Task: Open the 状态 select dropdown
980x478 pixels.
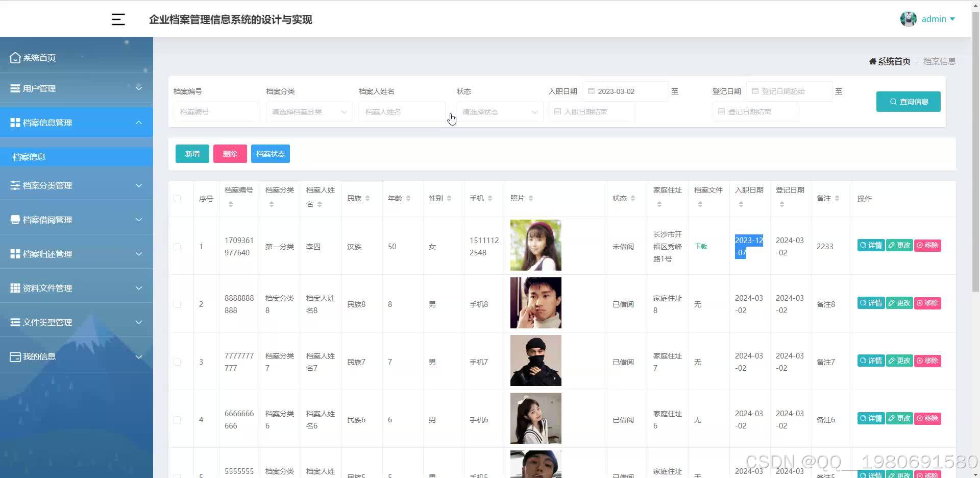Action: pos(500,112)
